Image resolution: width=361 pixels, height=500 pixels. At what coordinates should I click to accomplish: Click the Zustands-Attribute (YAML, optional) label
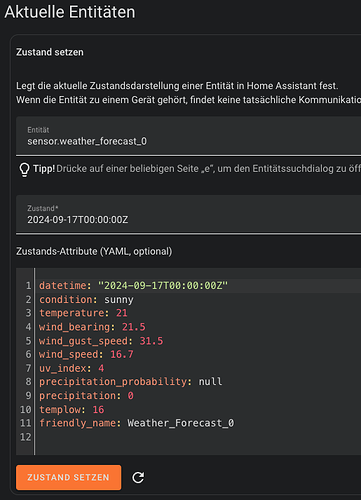coord(94,251)
